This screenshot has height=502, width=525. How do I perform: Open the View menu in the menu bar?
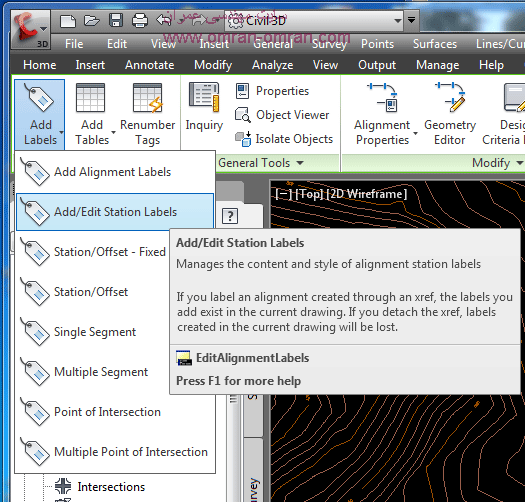coord(163,44)
